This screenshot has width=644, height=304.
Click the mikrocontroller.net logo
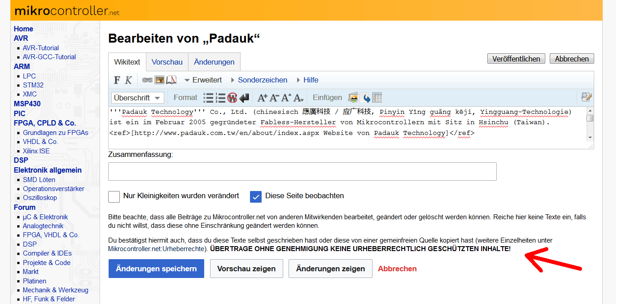67,11
